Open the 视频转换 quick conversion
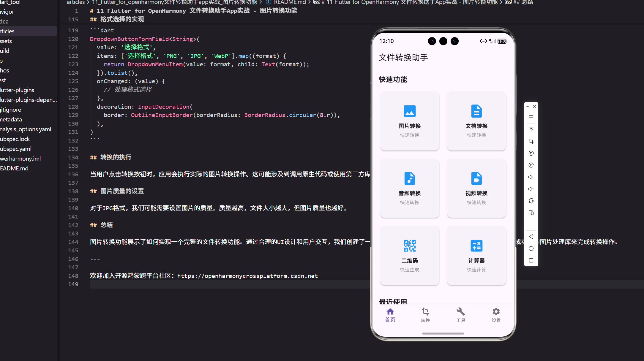The image size is (644, 361). click(476, 189)
